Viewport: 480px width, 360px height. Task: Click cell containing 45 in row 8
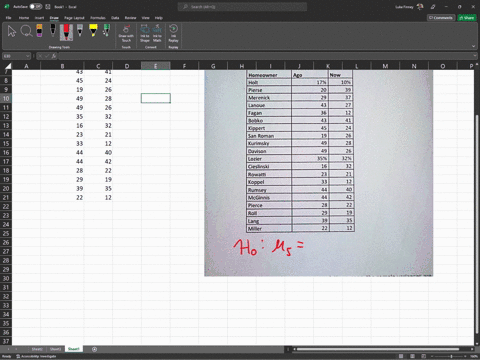(x=62, y=80)
